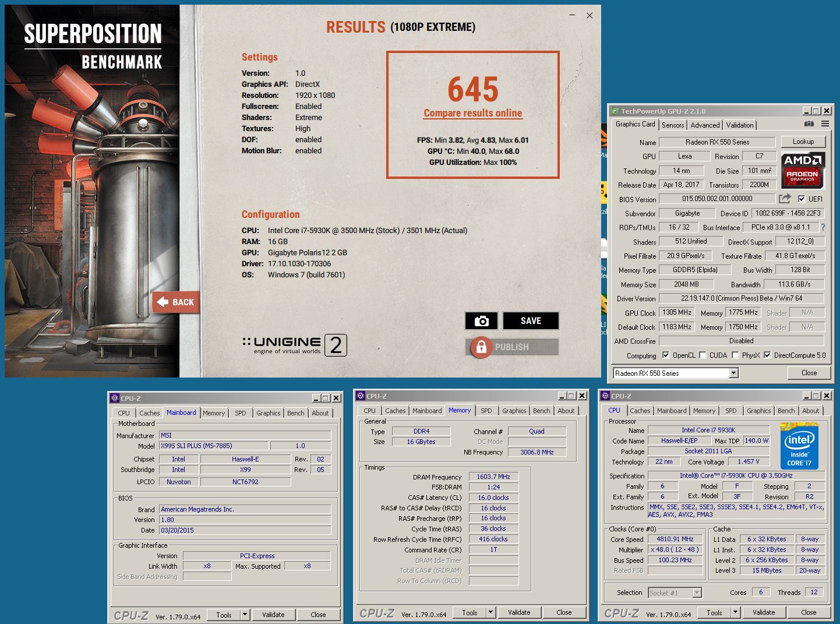The height and width of the screenshot is (624, 840).
Task: Open Tools dropdown arrow in CPU-Z Mainboard window
Action: tap(245, 615)
